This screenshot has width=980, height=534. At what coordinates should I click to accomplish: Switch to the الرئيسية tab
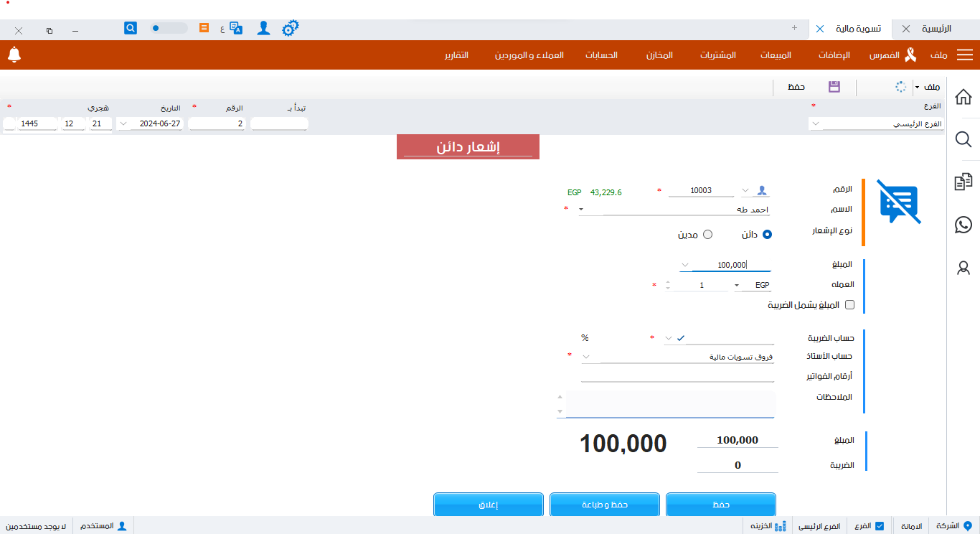click(x=936, y=29)
